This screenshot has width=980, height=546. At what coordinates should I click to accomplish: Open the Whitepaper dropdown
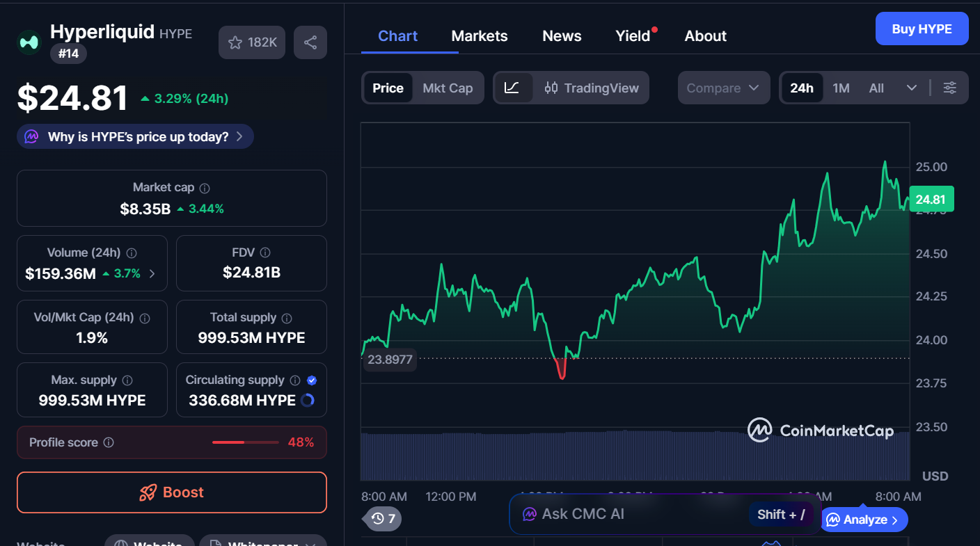tap(262, 543)
